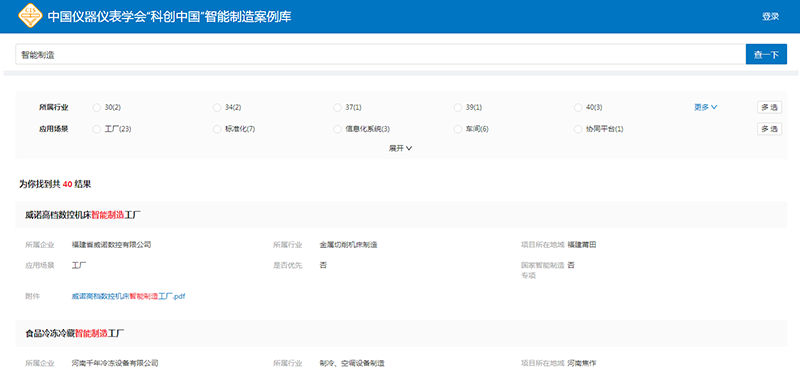Open the 登录 login link

(x=770, y=17)
